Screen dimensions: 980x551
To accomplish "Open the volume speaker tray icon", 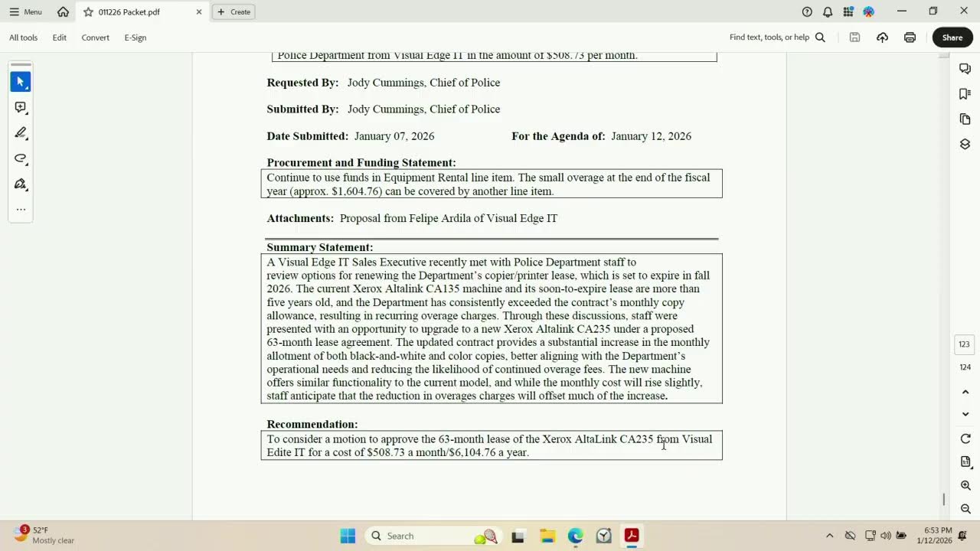I will pos(886,536).
